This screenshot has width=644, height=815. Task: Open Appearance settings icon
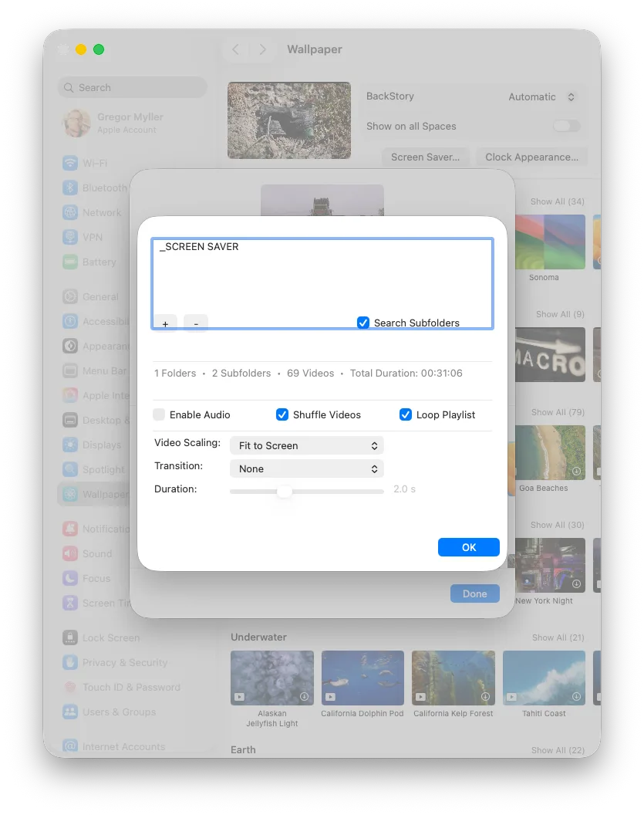coord(70,346)
